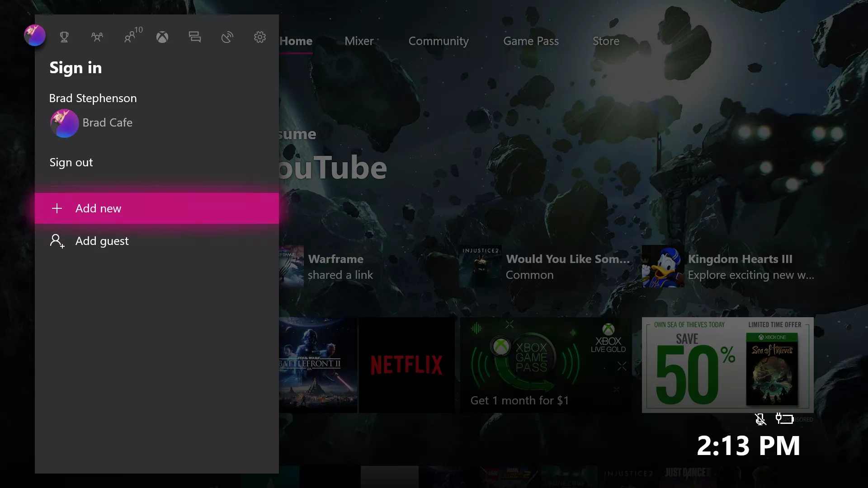
Task: Click the 2:13 PM clock
Action: click(x=749, y=446)
